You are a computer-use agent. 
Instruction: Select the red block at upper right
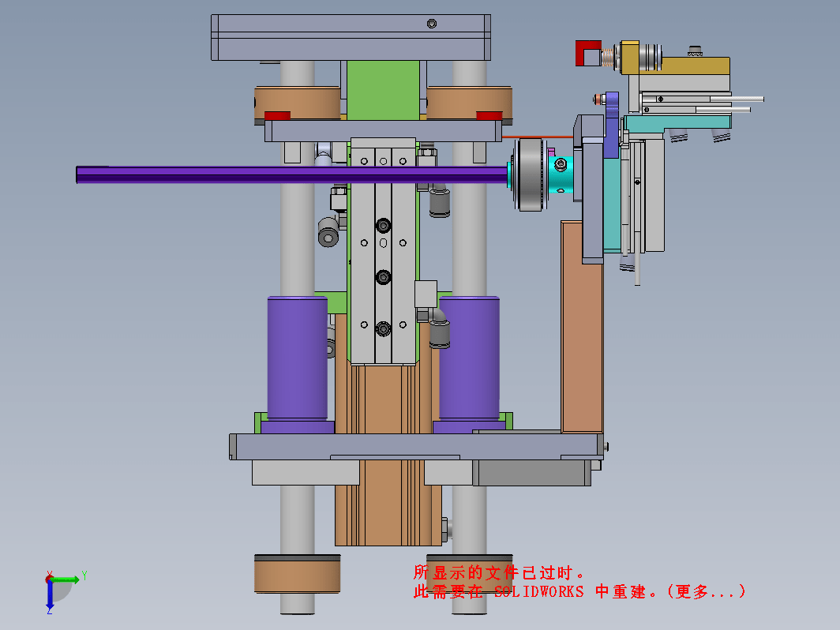(x=587, y=53)
